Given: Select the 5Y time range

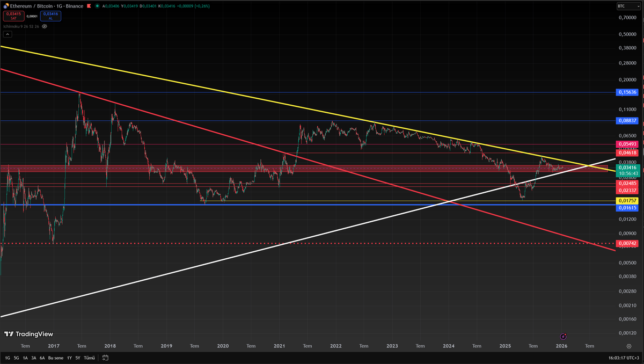Looking at the screenshot, I should pyautogui.click(x=78, y=358).
